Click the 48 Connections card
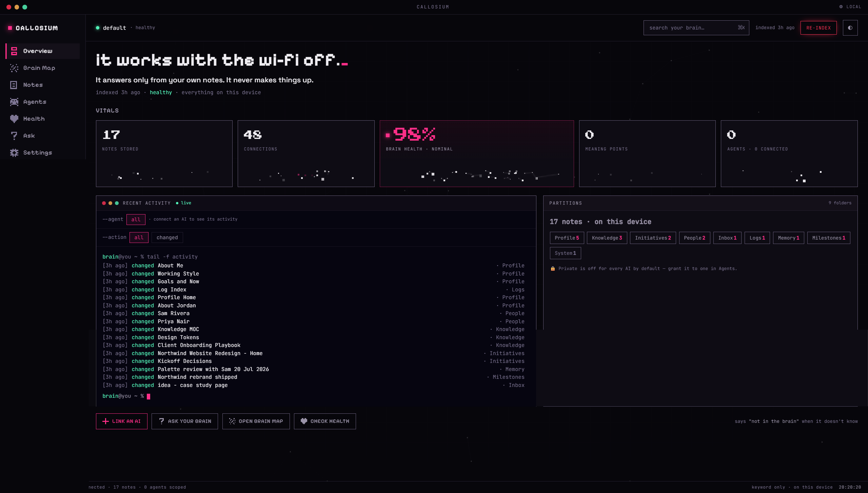Screen dimensions: 868x493 (306, 153)
